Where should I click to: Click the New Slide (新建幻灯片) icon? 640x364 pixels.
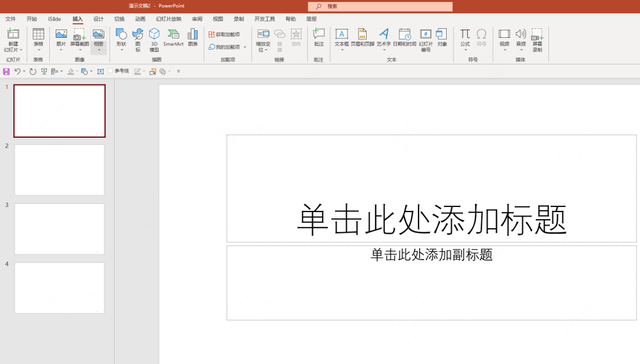(13, 34)
